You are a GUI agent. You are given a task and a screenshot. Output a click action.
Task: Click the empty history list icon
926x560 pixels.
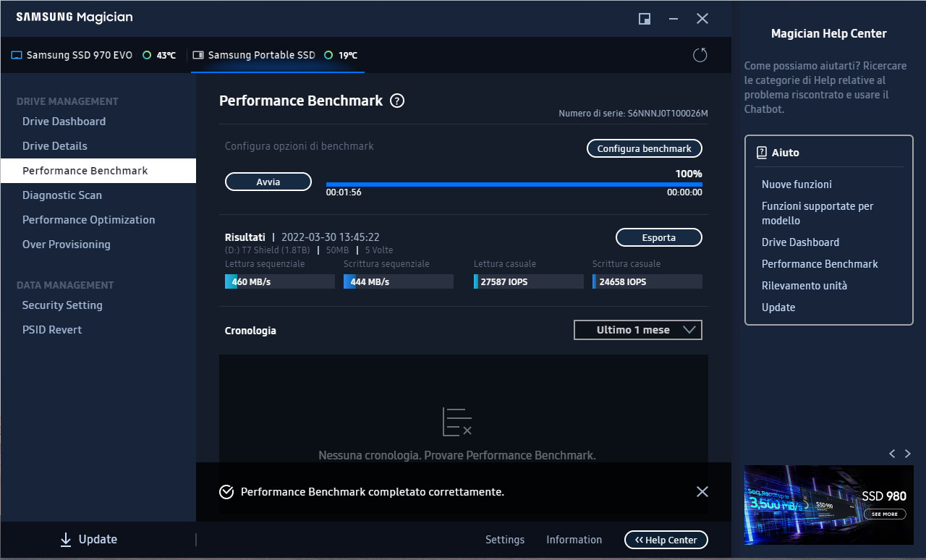point(457,421)
